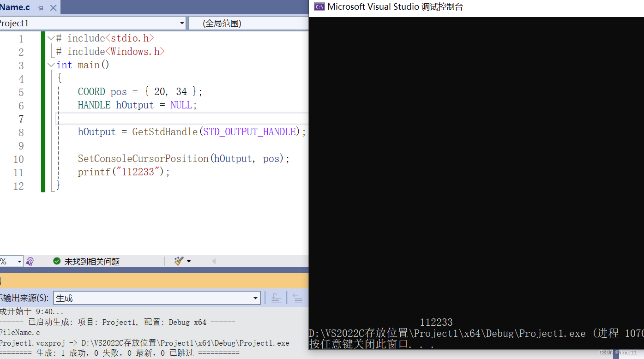Click the GetStdHandle call line
Image resolution: width=644 pixels, height=359 pixels.
point(192,132)
